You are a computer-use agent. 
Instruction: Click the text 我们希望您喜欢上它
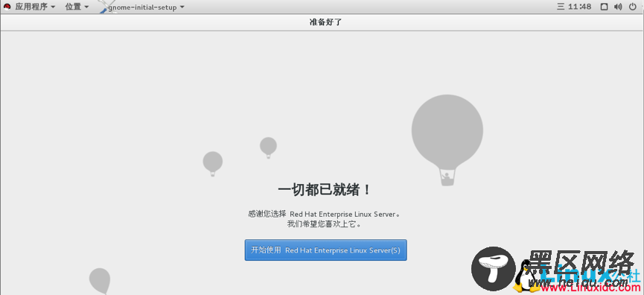[x=324, y=224]
